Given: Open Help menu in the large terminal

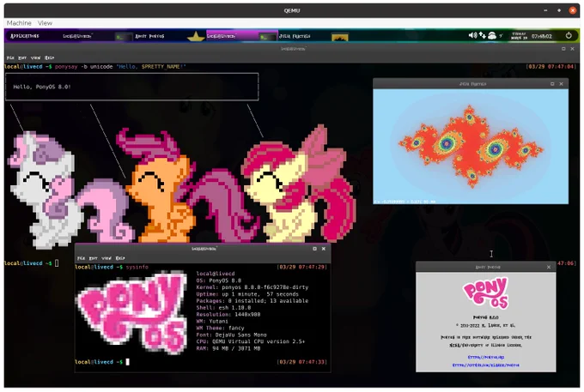Looking at the screenshot, I should click(49, 57).
